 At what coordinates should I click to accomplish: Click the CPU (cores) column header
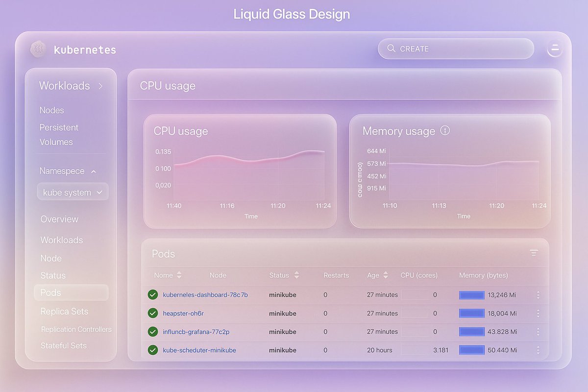[419, 275]
